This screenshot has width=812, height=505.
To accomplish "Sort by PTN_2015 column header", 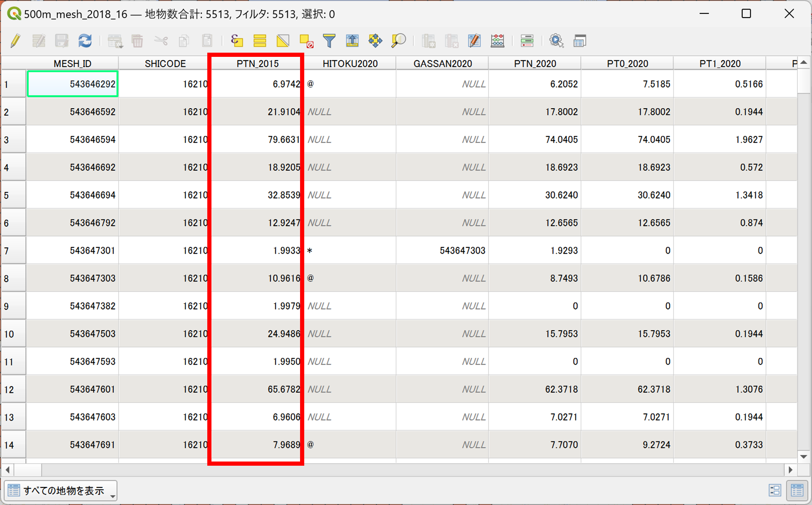I will [257, 64].
